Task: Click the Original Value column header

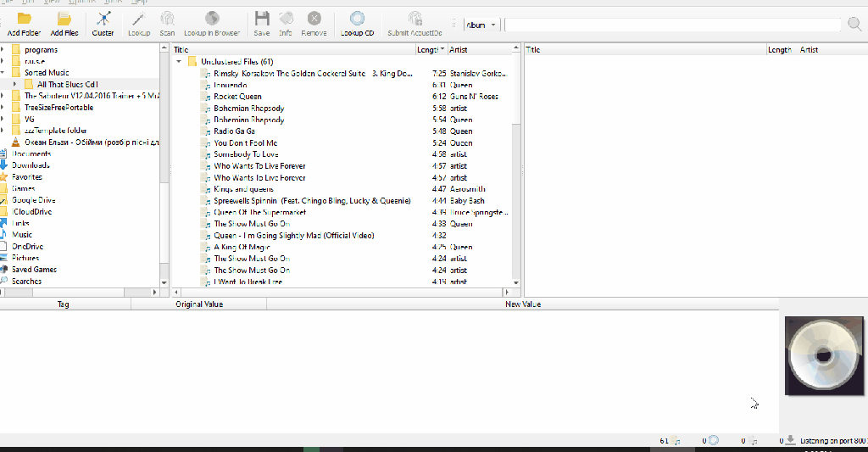Action: tap(198, 304)
